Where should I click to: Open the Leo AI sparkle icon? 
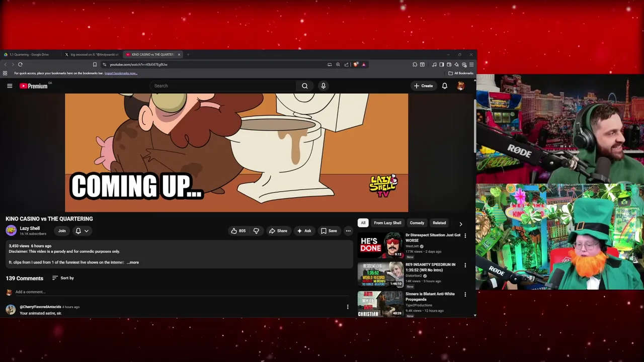click(456, 64)
